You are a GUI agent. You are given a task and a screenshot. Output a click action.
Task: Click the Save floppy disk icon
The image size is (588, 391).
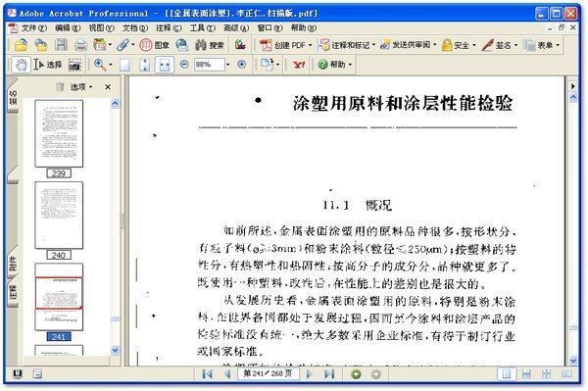point(61,45)
